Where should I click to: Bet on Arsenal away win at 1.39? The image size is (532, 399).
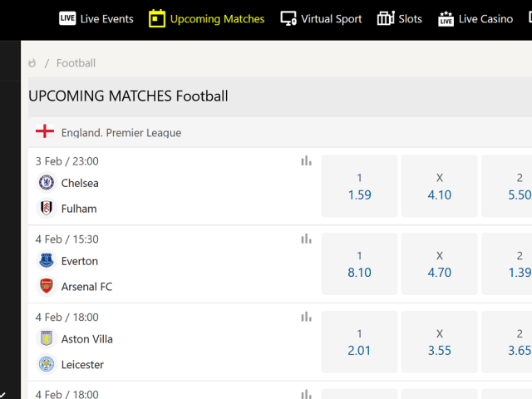click(x=506, y=264)
